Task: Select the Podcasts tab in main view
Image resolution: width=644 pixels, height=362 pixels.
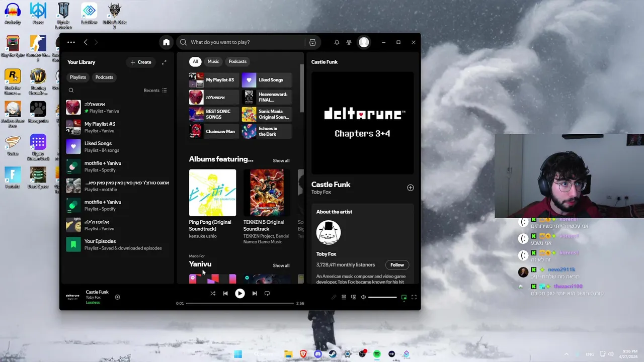Action: (237, 61)
